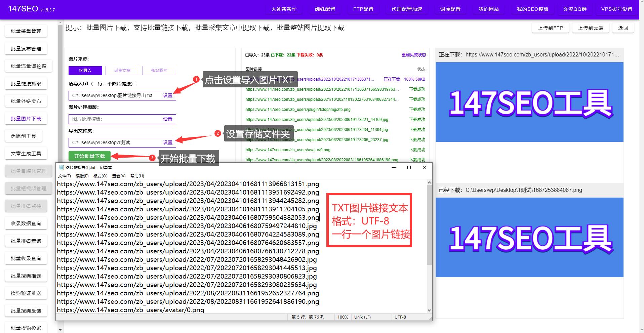Open 代理配置加速 in top navigation
Viewport: 644px width, 333px height.
(x=407, y=9)
